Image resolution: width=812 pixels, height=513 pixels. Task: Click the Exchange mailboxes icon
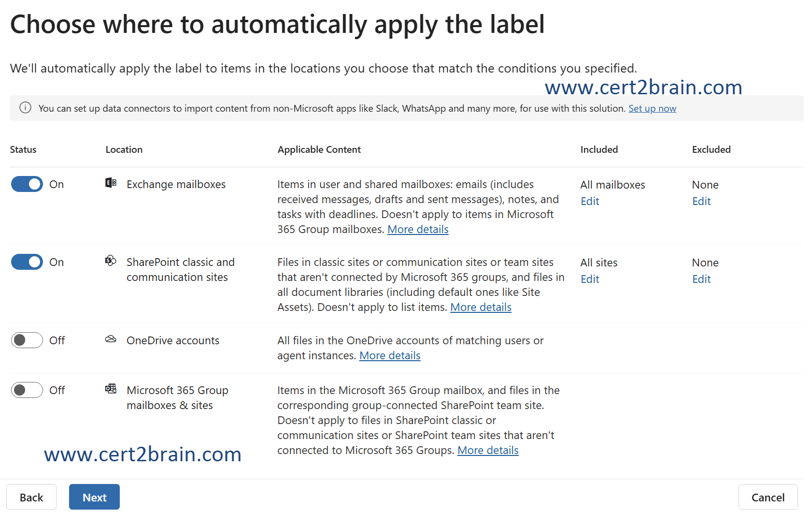pos(111,183)
